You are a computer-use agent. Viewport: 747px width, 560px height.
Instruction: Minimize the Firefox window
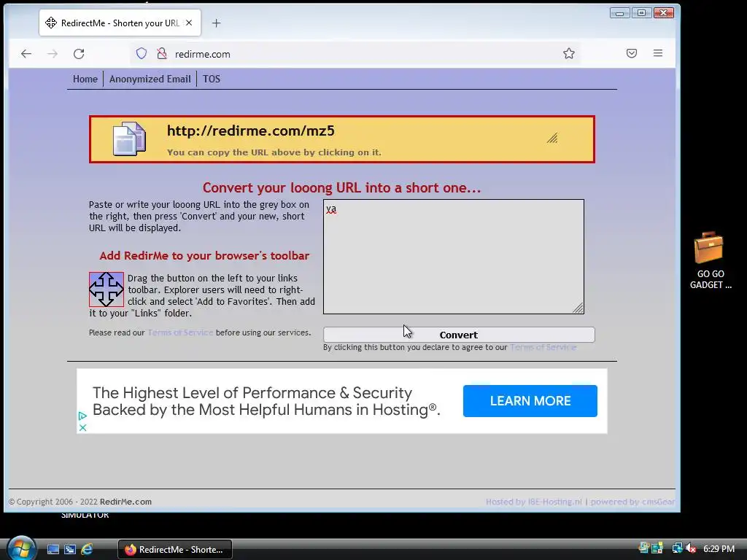pyautogui.click(x=620, y=13)
